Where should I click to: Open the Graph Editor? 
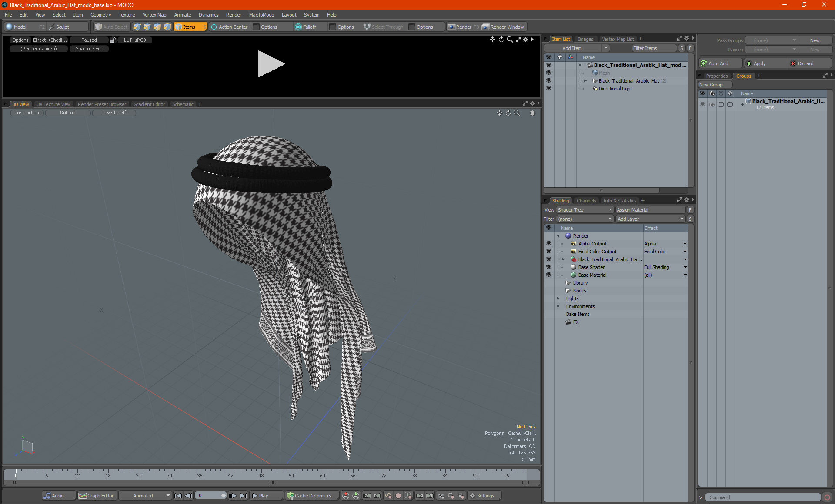[x=97, y=496]
